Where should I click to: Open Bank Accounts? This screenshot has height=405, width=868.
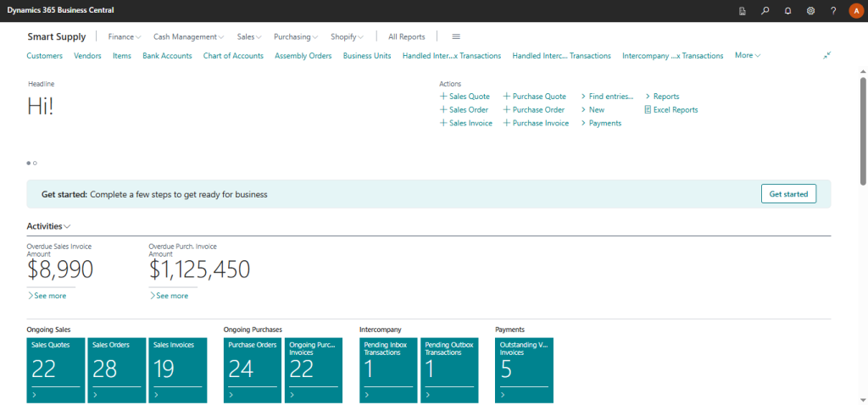pyautogui.click(x=167, y=55)
